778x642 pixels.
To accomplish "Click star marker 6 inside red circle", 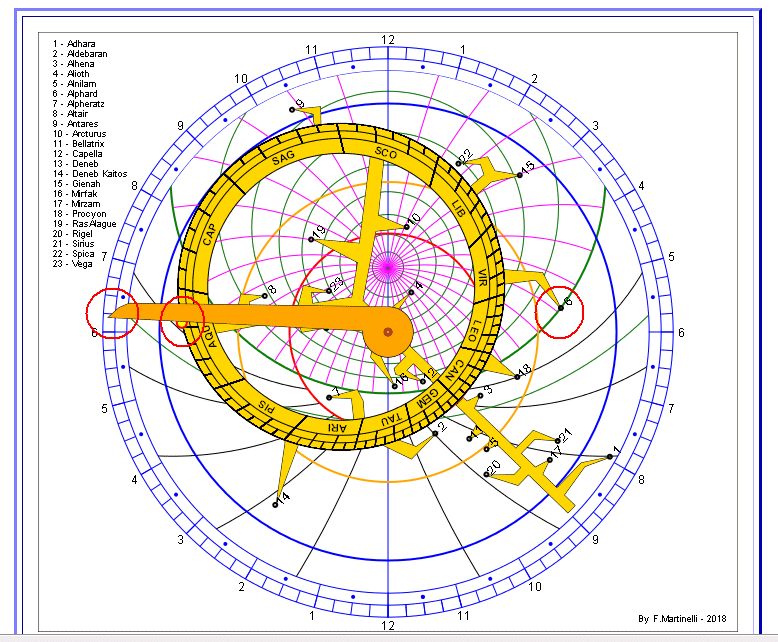I will [561, 308].
